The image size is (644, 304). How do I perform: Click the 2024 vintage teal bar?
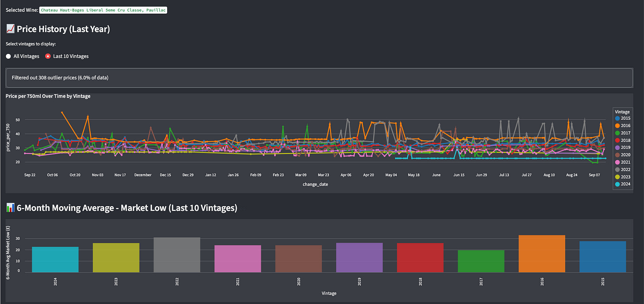pos(55,259)
